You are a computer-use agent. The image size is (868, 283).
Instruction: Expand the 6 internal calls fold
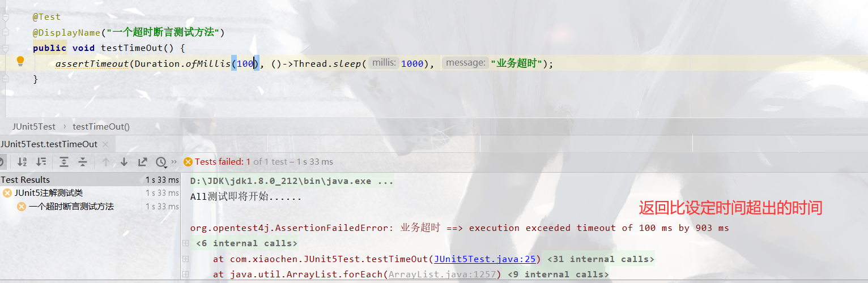[246, 243]
